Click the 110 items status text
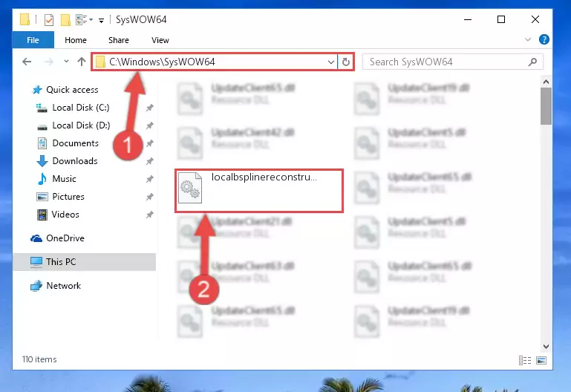 pos(39,359)
